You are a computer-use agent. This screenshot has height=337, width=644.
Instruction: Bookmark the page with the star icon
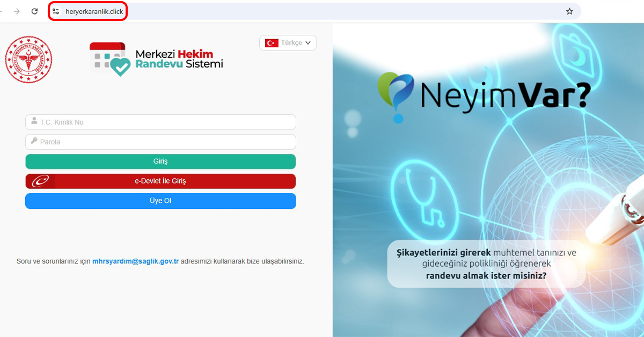point(570,11)
